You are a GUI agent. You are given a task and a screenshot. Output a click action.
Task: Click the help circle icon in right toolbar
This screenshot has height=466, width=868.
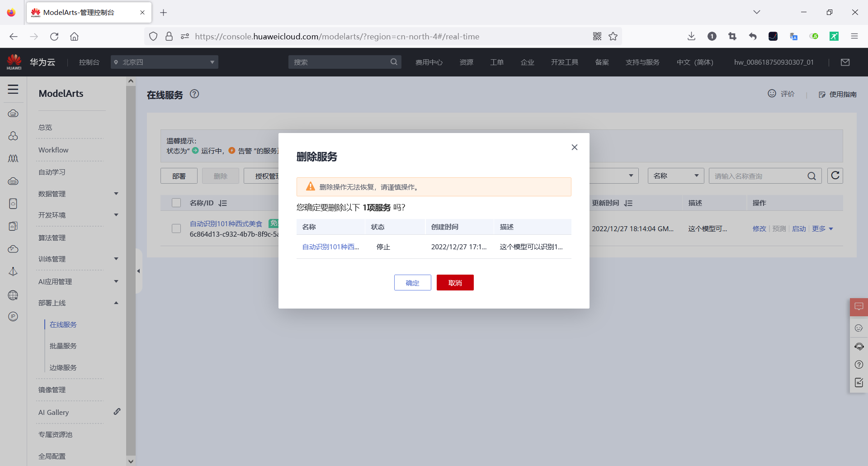859,365
